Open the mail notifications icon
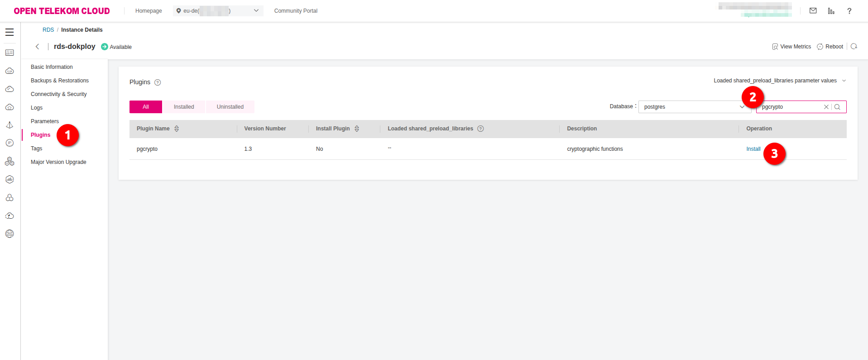 [x=813, y=11]
